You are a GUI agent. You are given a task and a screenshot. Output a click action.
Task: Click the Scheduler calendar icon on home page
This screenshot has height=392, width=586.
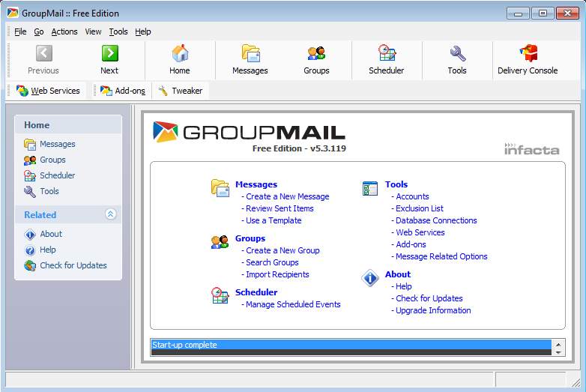(x=220, y=295)
